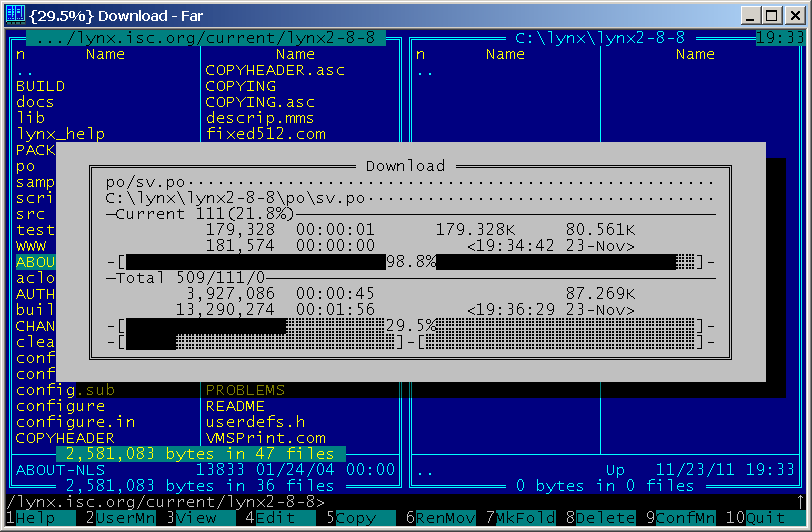Select VMSPrint.com in the left panel
812x532 pixels.
[266, 438]
